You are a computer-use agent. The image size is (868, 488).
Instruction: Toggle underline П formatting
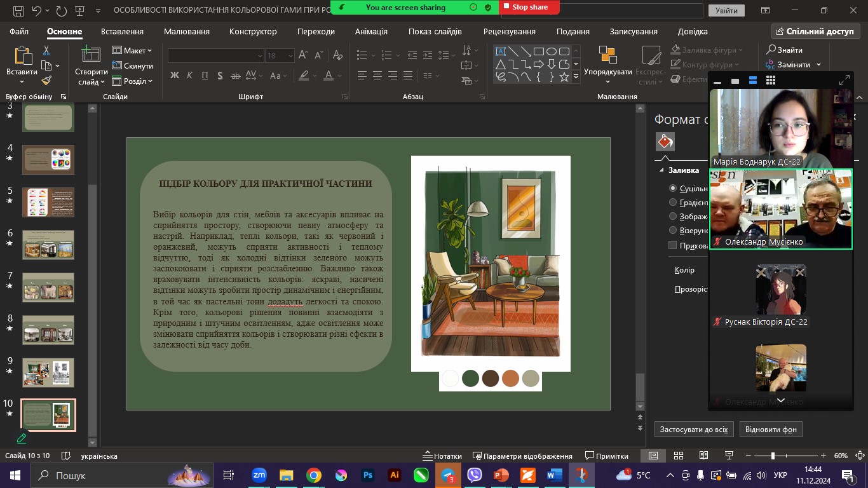(205, 76)
